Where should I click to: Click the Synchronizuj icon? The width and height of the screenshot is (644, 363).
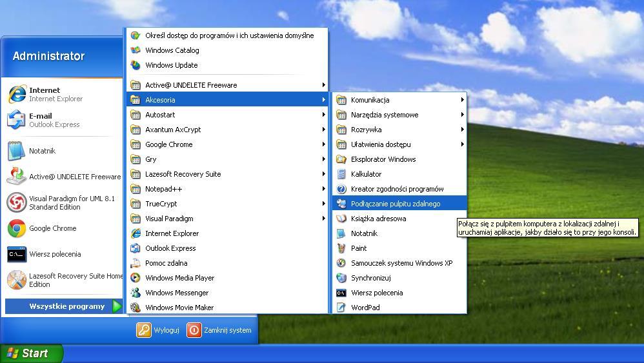point(341,278)
